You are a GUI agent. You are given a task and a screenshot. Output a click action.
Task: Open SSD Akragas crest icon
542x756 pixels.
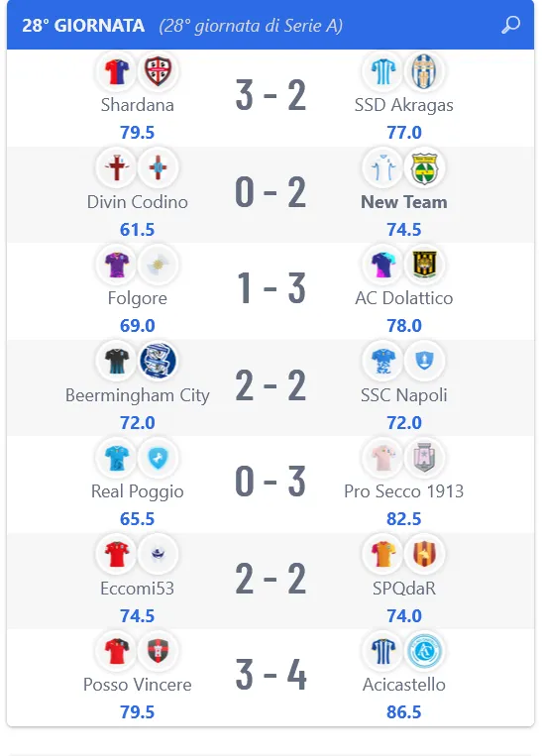pyautogui.click(x=424, y=71)
